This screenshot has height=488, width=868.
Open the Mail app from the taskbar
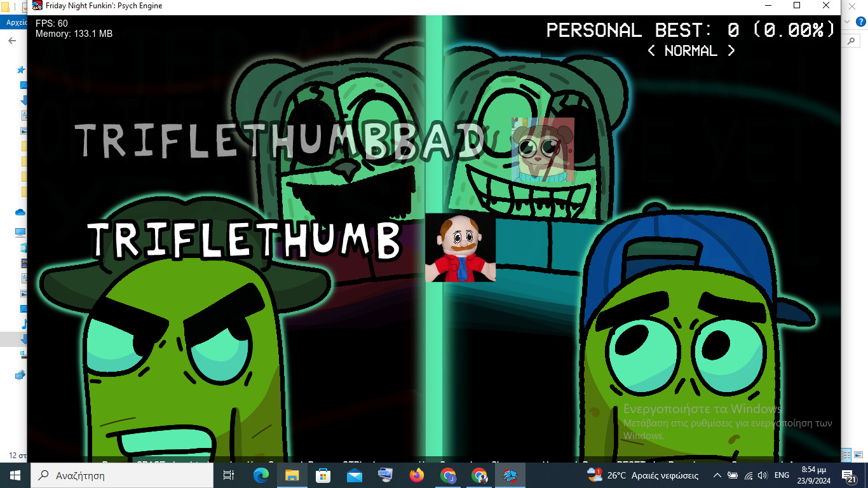pyautogui.click(x=354, y=475)
